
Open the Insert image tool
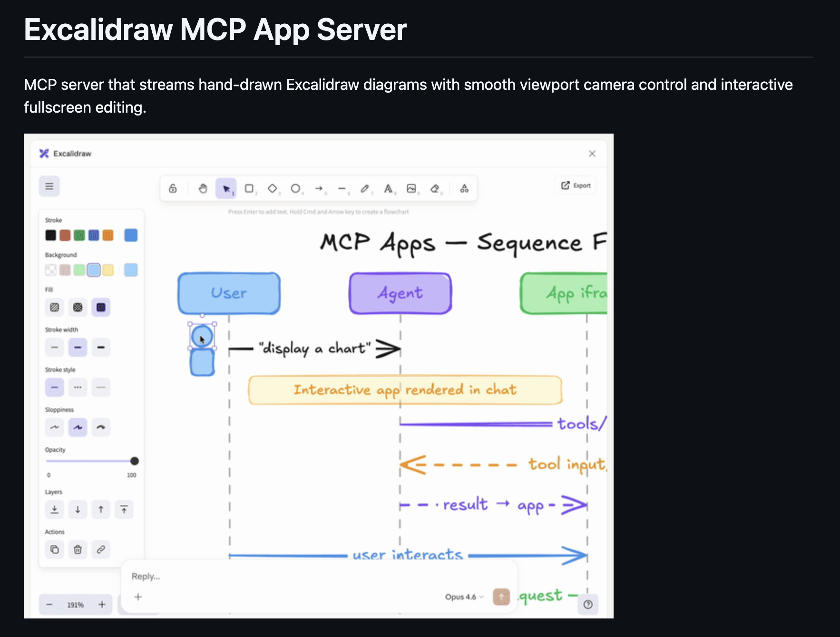click(411, 188)
